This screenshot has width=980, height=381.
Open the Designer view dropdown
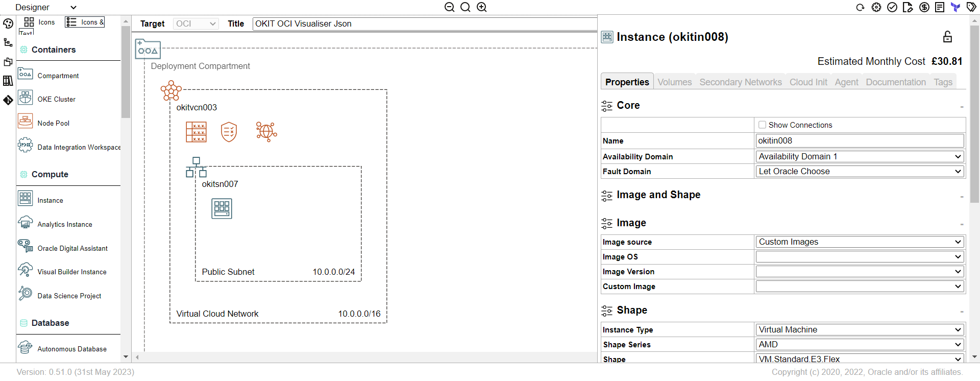point(46,7)
